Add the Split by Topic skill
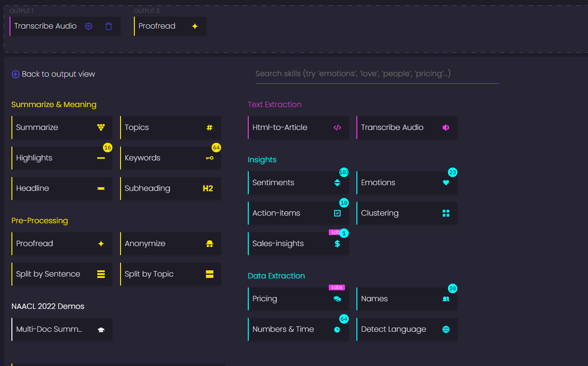This screenshot has height=366, width=588. pyautogui.click(x=171, y=274)
